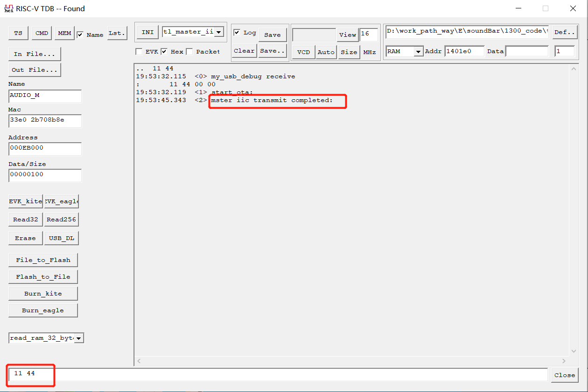Expand the read_ram_32_byte command dropdown
The height and width of the screenshot is (392, 588).
pos(79,338)
